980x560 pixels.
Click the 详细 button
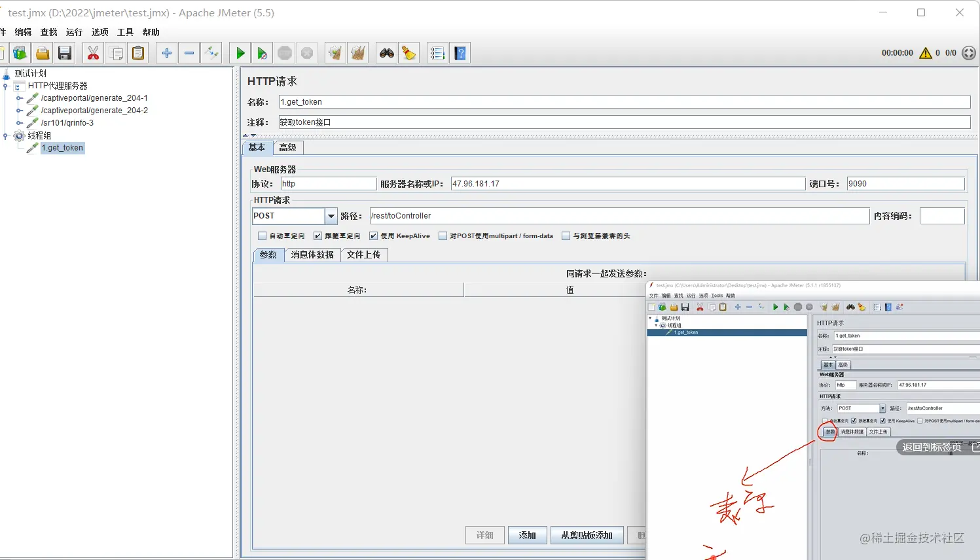[x=485, y=535]
